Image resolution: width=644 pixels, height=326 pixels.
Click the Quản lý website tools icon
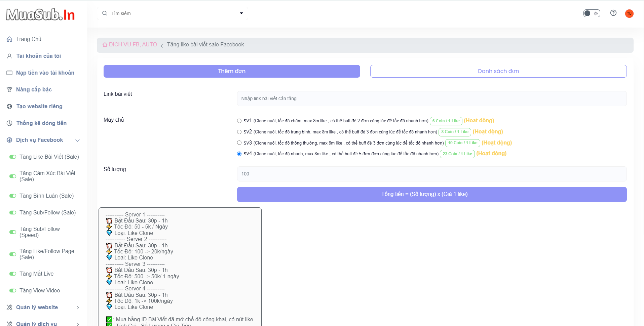pyautogui.click(x=9, y=307)
